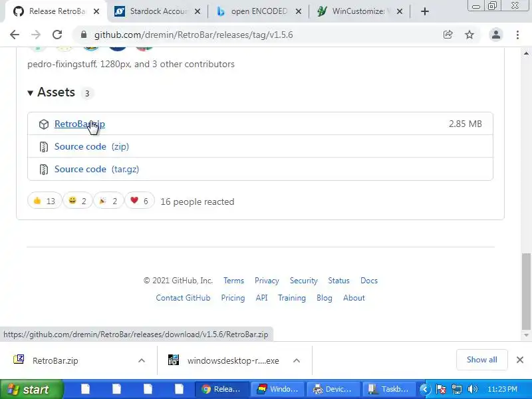Open the Training footer link
The height and width of the screenshot is (399, 532).
[x=292, y=298]
